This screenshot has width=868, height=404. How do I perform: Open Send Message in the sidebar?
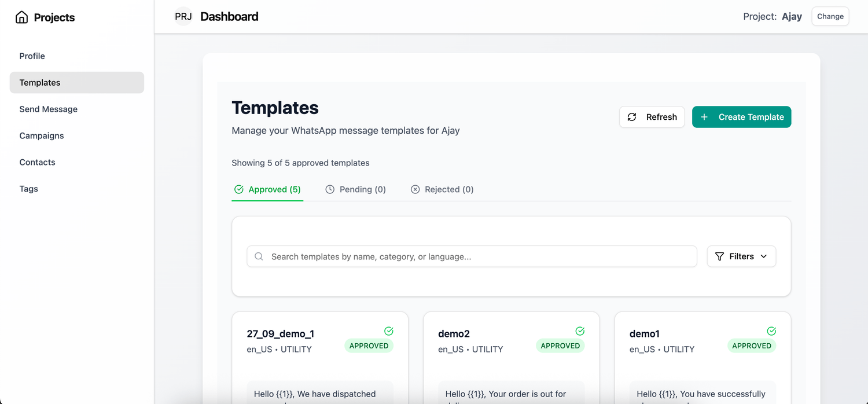[49, 109]
